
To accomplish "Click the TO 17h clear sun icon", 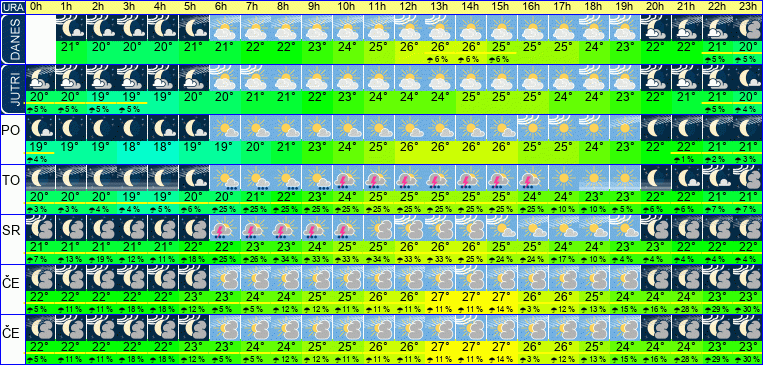I will [x=563, y=178].
